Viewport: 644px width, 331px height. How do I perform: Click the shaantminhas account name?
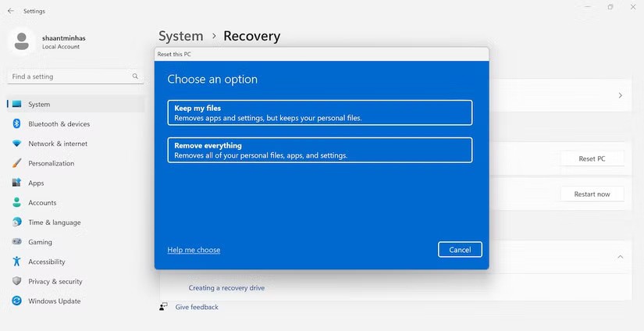tap(64, 37)
